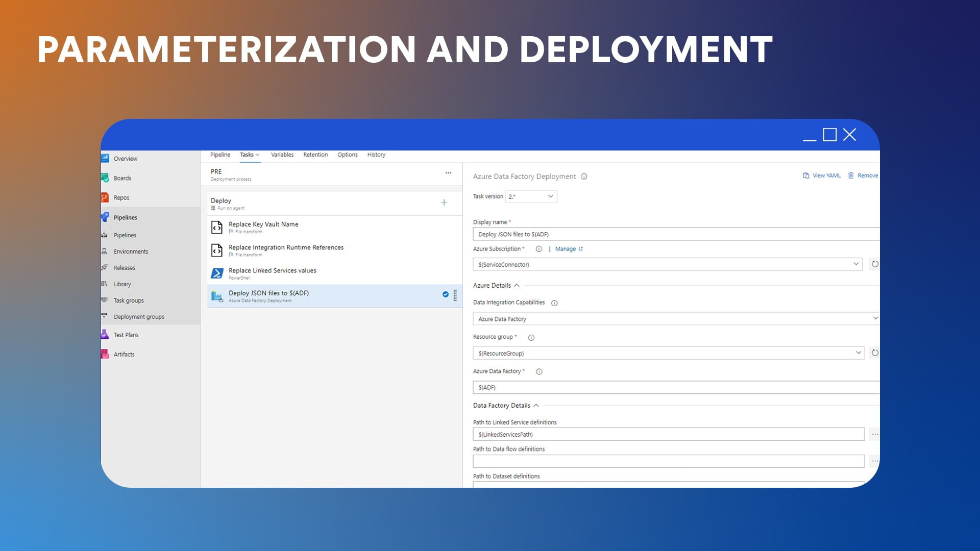Toggle the checkmark on Deploy JSON task

click(445, 294)
